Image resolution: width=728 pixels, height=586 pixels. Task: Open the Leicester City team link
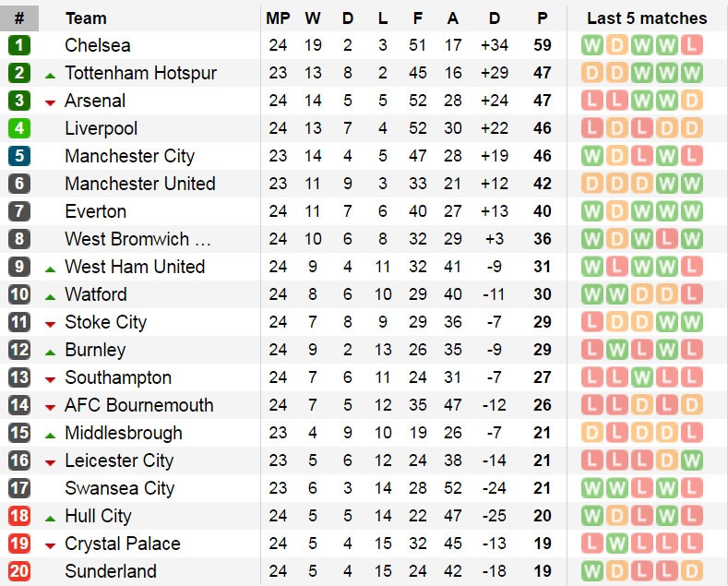(119, 460)
